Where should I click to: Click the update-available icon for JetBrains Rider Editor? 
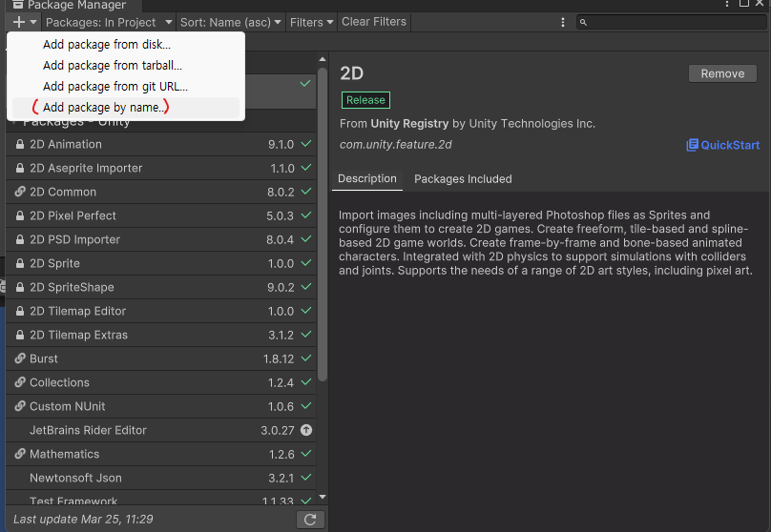[x=306, y=430]
